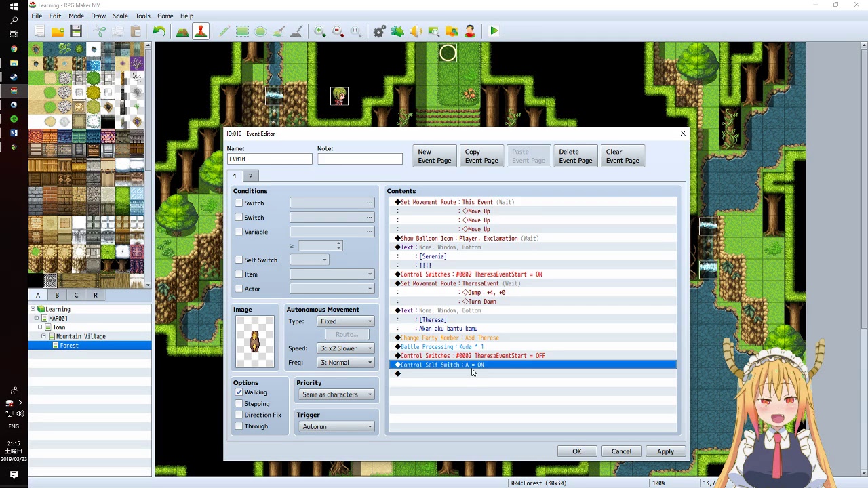868x488 pixels.
Task: Enable the Variable condition checkbox
Action: pyautogui.click(x=239, y=232)
